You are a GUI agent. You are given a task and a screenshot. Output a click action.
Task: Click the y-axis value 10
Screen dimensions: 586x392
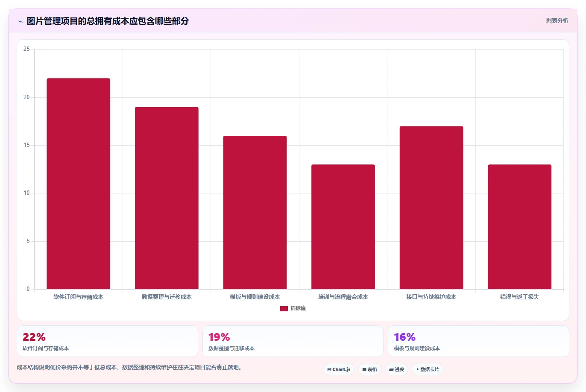pyautogui.click(x=26, y=193)
